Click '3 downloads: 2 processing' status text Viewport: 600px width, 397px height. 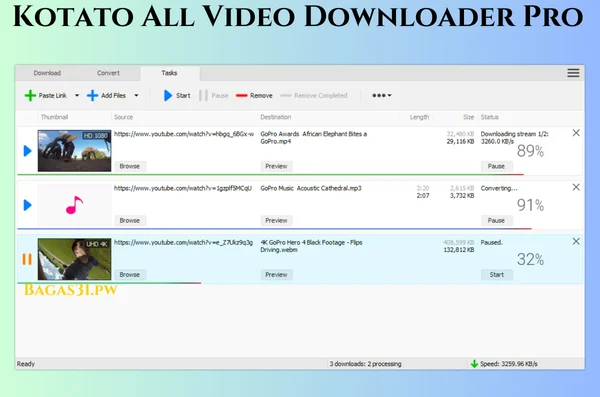(x=365, y=364)
